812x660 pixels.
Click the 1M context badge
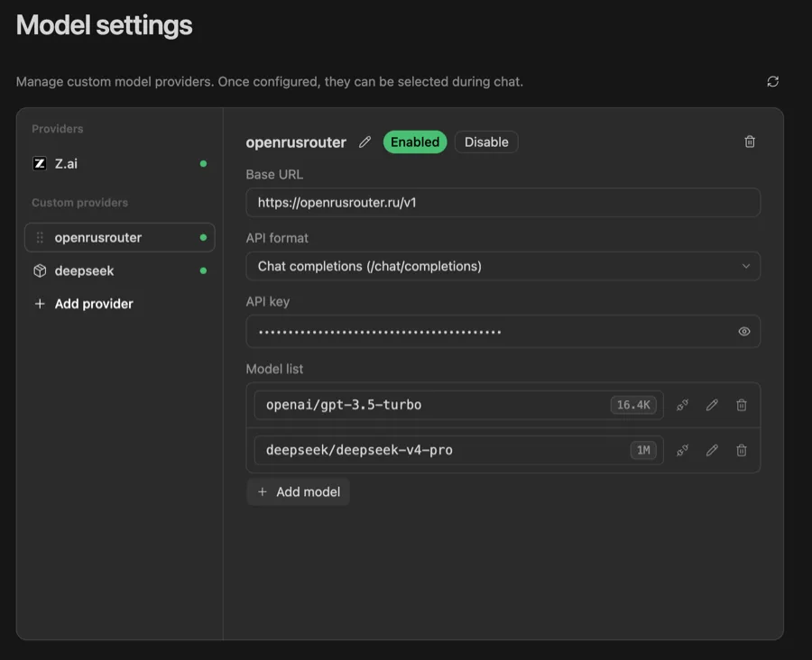coord(643,450)
